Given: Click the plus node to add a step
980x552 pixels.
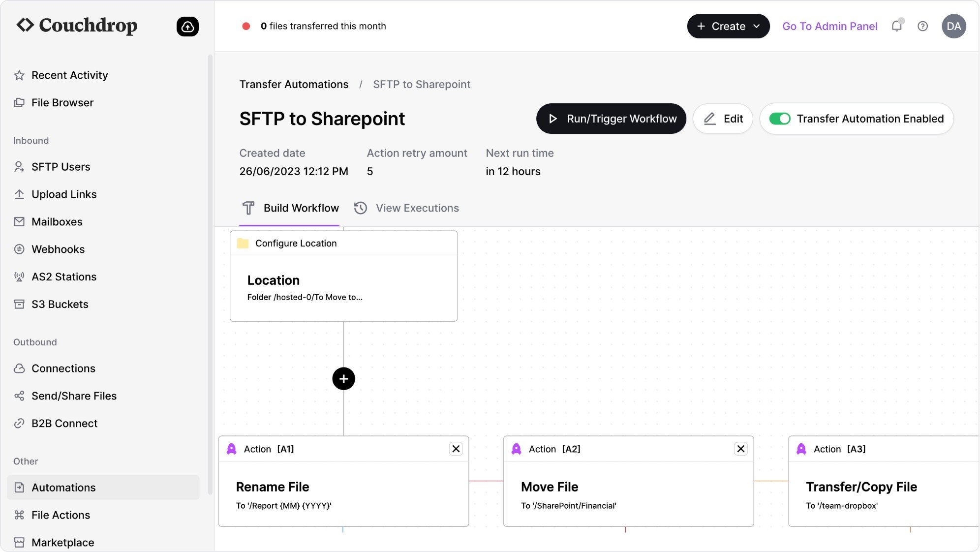Looking at the screenshot, I should (343, 379).
